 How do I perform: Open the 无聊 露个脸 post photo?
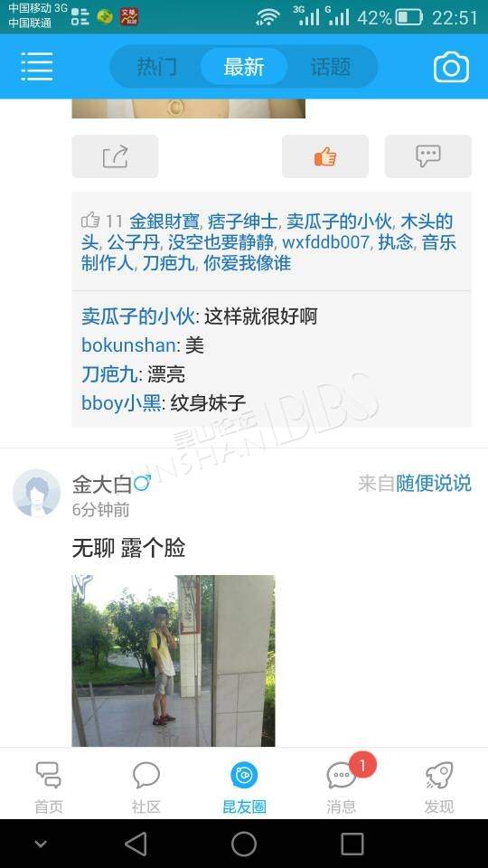tap(174, 661)
